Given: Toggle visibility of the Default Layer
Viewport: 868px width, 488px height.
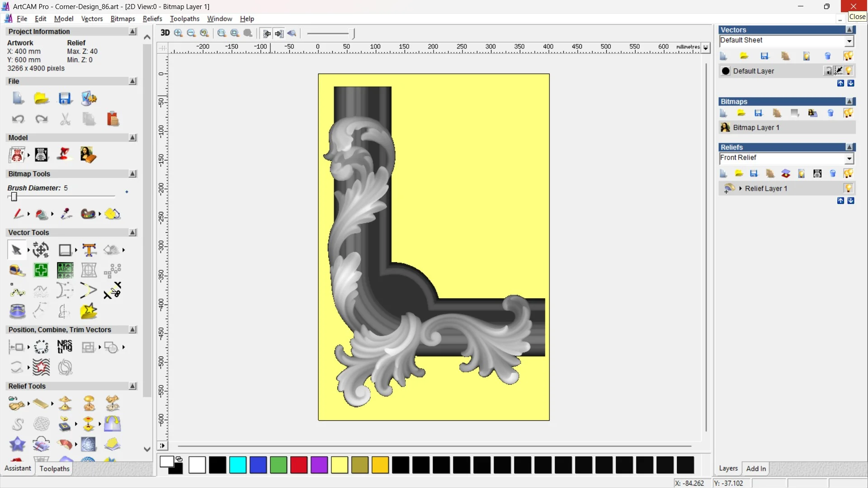Looking at the screenshot, I should click(849, 70).
